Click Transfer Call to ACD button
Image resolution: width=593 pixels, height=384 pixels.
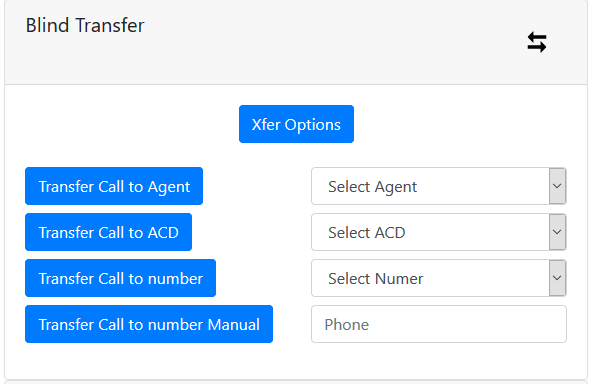[x=109, y=232]
